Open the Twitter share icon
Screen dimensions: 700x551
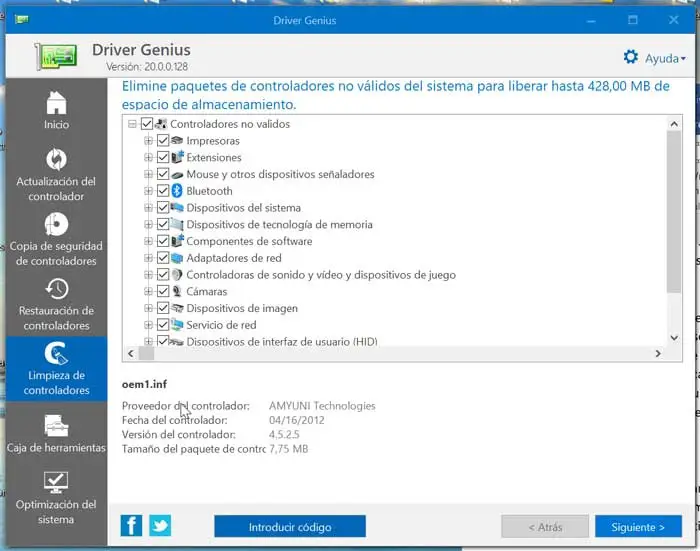(x=160, y=526)
